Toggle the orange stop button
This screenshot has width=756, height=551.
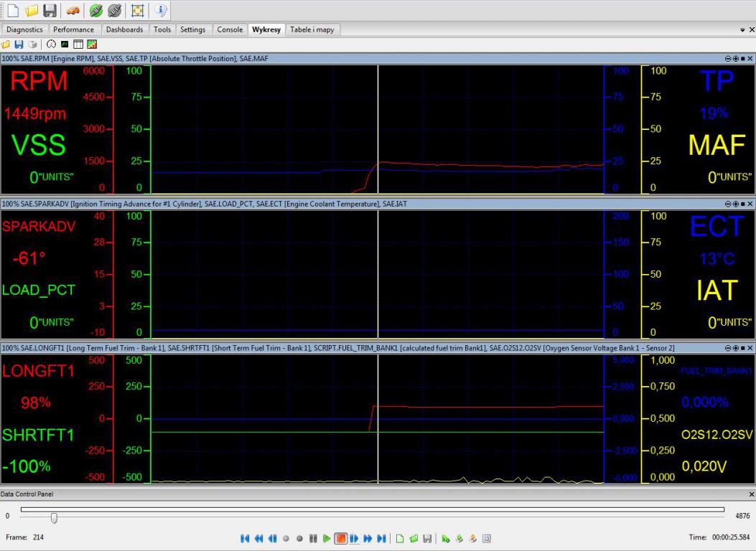(341, 538)
